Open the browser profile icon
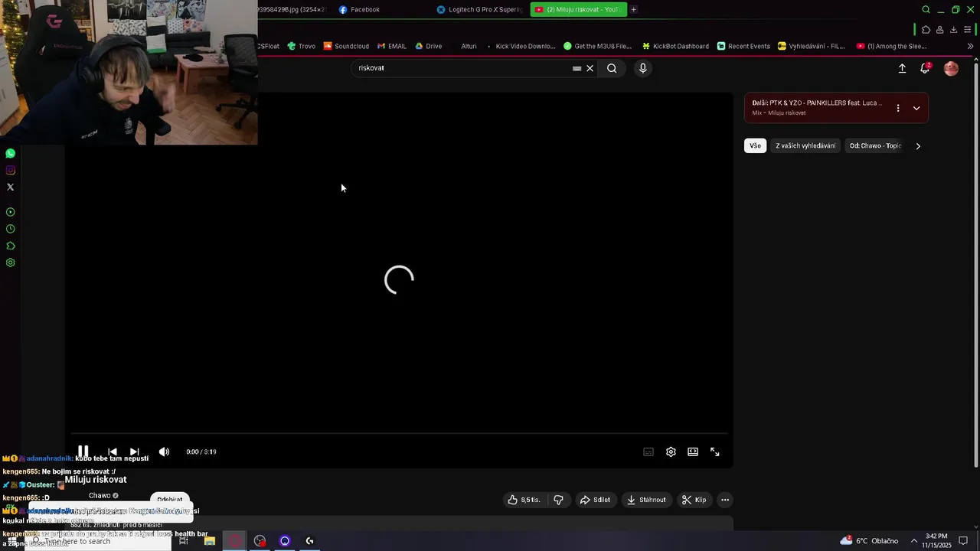980x551 pixels. [x=939, y=30]
